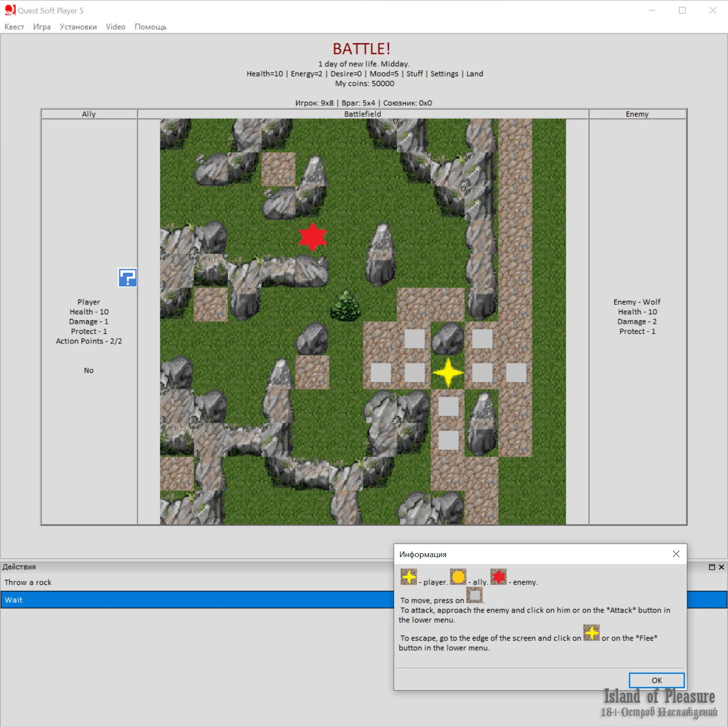Move to the rightmost gray square in player's row
Screen dimensions: 728x727
coord(516,372)
